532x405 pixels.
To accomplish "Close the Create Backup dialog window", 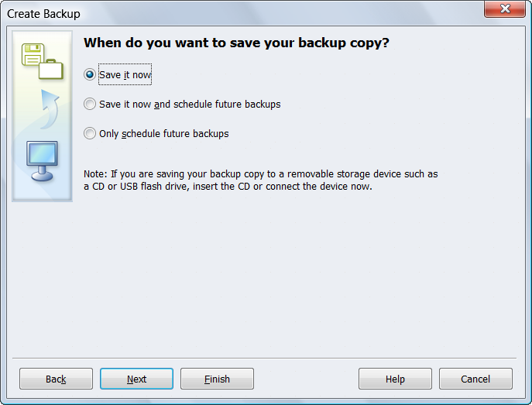I will tap(506, 10).
